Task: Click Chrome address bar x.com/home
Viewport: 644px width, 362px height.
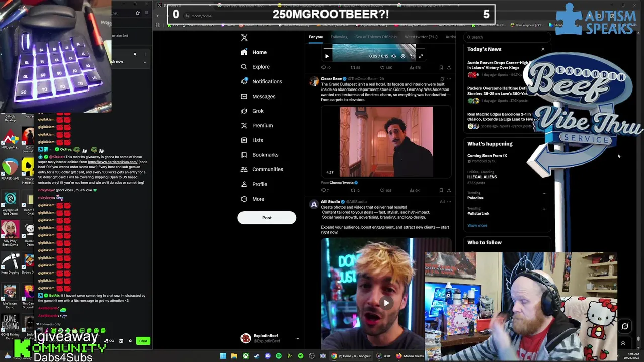Action: [x=202, y=16]
